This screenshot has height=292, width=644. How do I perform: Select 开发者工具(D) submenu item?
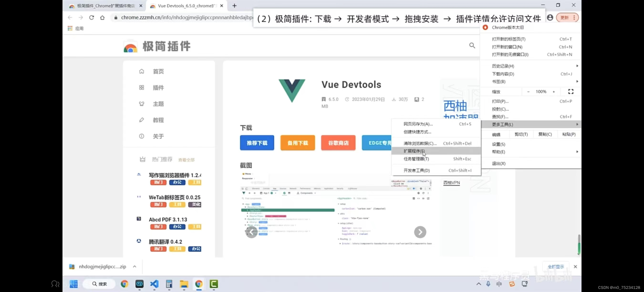point(436,171)
